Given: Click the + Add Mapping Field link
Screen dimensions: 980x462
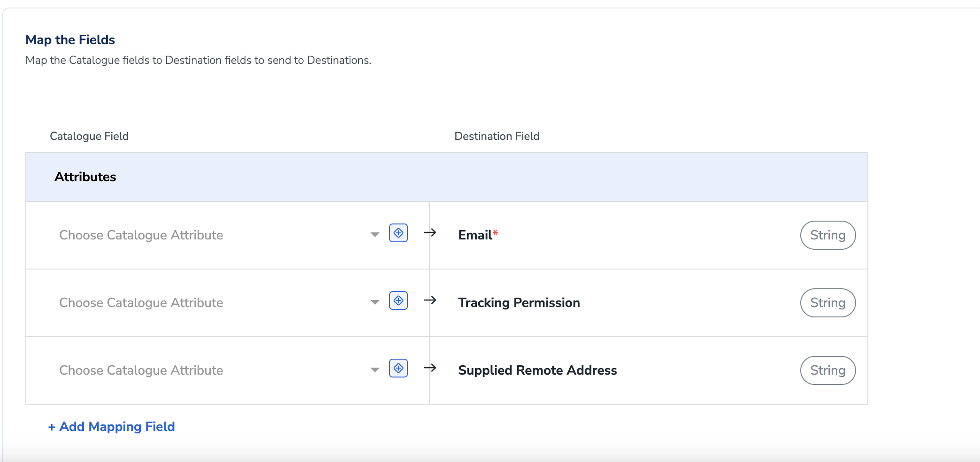Looking at the screenshot, I should [111, 426].
